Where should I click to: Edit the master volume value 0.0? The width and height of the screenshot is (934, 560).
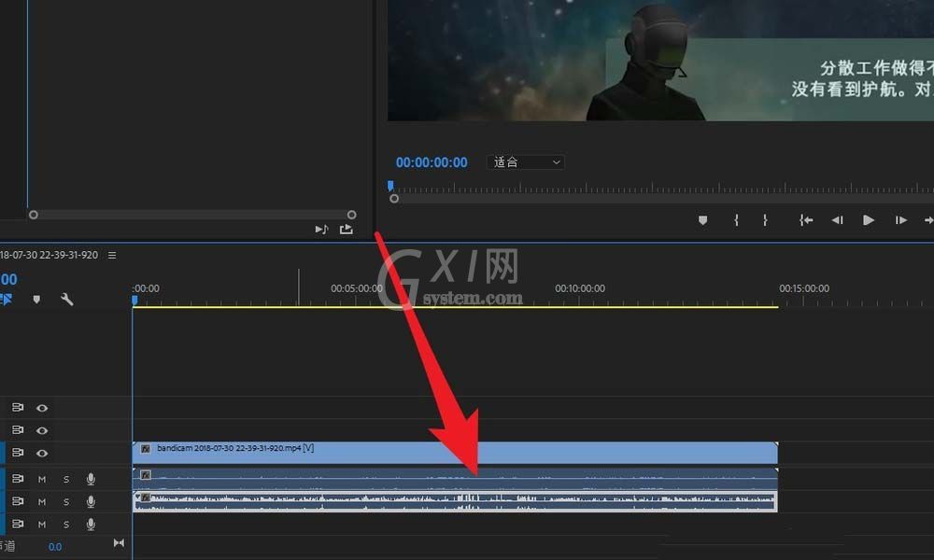[55, 546]
